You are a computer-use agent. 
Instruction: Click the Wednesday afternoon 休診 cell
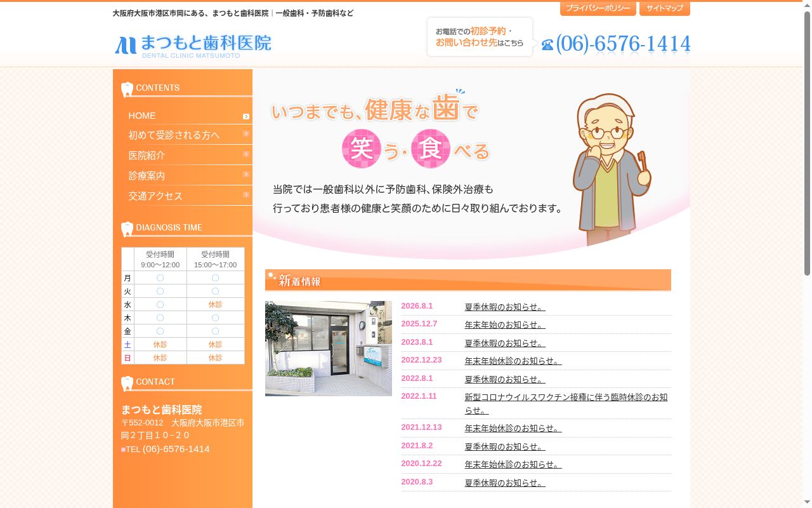[x=216, y=305]
